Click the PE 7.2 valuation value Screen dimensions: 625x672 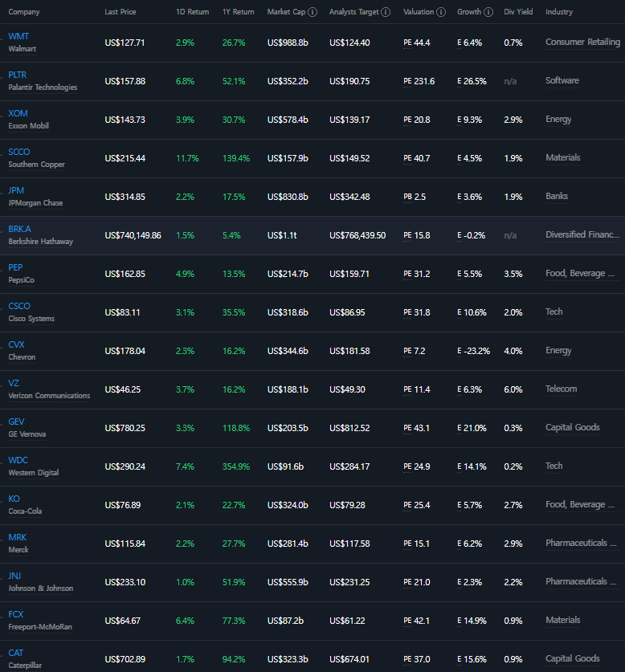[x=415, y=352]
